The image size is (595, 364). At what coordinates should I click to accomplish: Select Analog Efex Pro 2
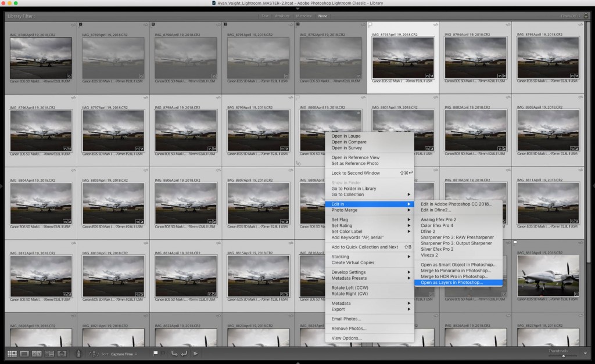coord(458,219)
